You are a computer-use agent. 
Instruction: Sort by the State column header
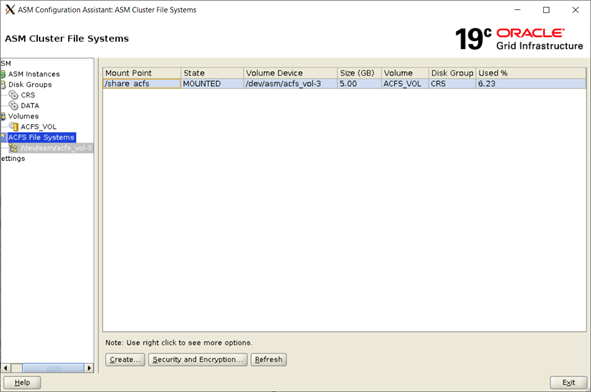(212, 73)
